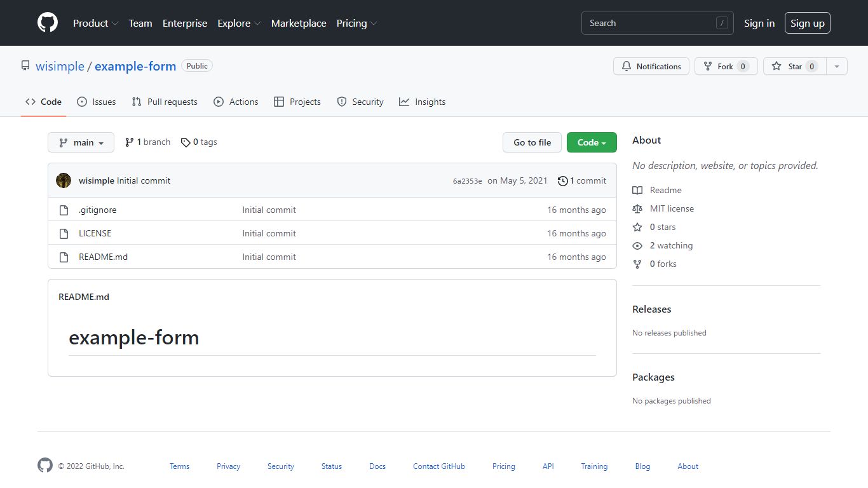Open the star lists dropdown arrow
The height and width of the screenshot is (488, 868).
pos(837,66)
